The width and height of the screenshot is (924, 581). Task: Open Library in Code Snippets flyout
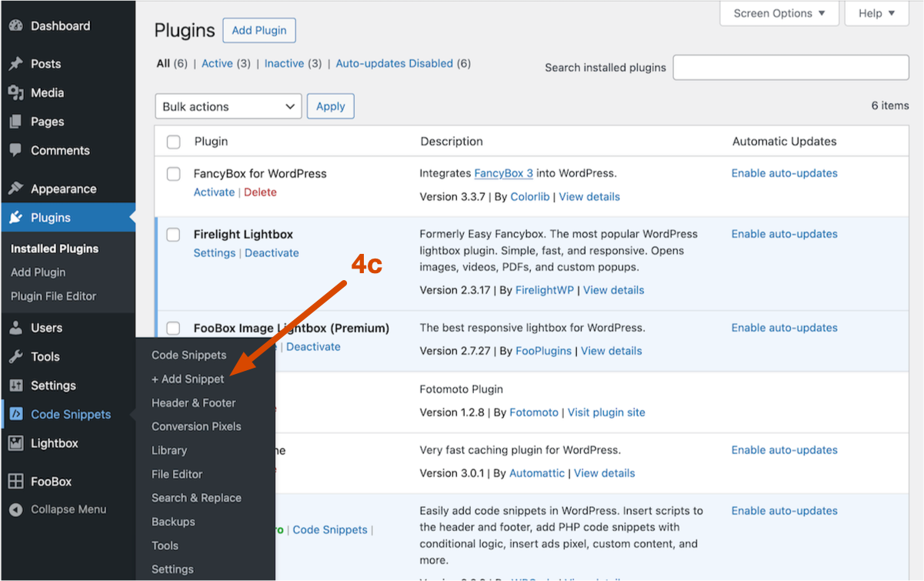[169, 450]
